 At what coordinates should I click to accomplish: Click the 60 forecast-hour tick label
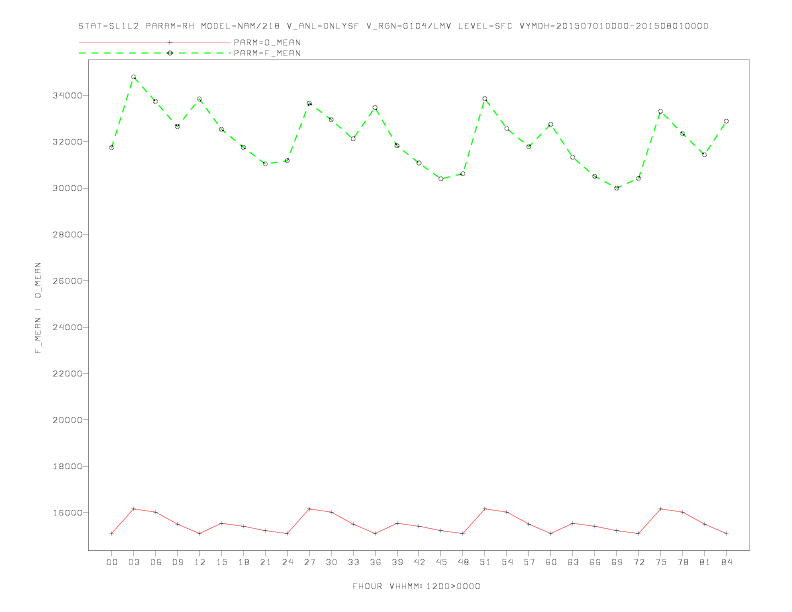click(x=551, y=562)
